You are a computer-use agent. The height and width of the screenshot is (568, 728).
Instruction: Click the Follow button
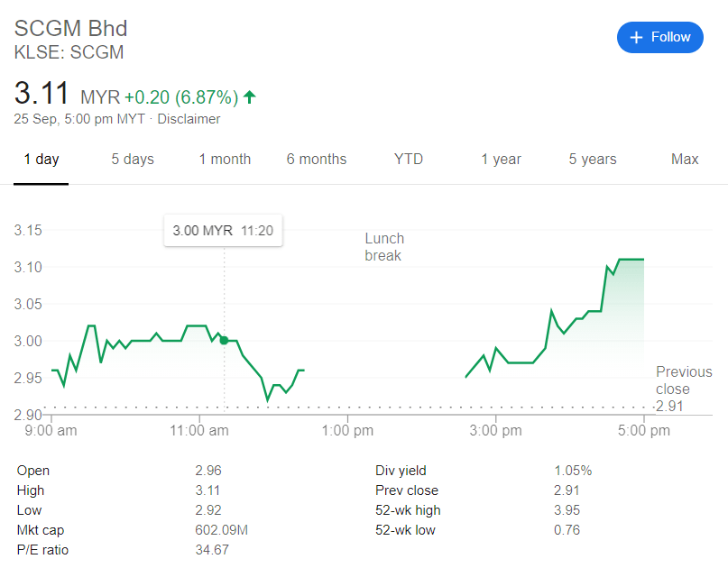click(x=659, y=37)
